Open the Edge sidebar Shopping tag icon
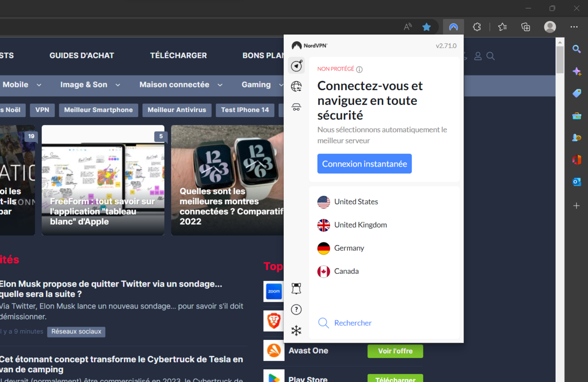This screenshot has width=588, height=382. tap(577, 93)
